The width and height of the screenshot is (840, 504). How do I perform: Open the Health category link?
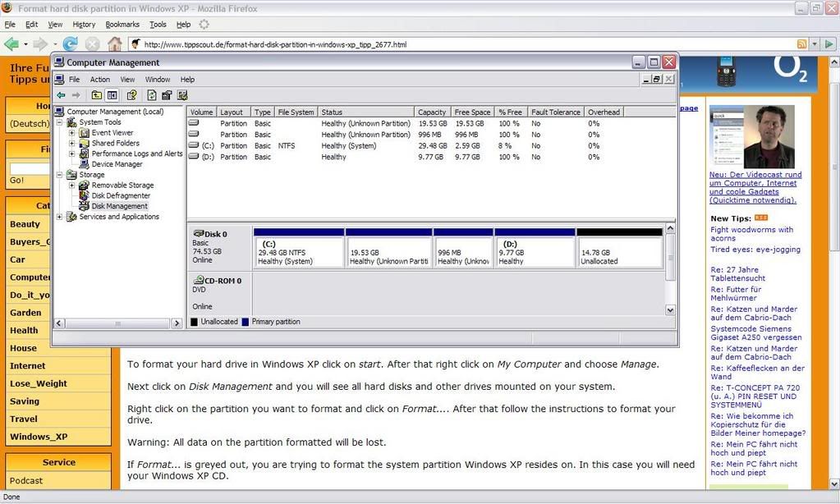(24, 331)
